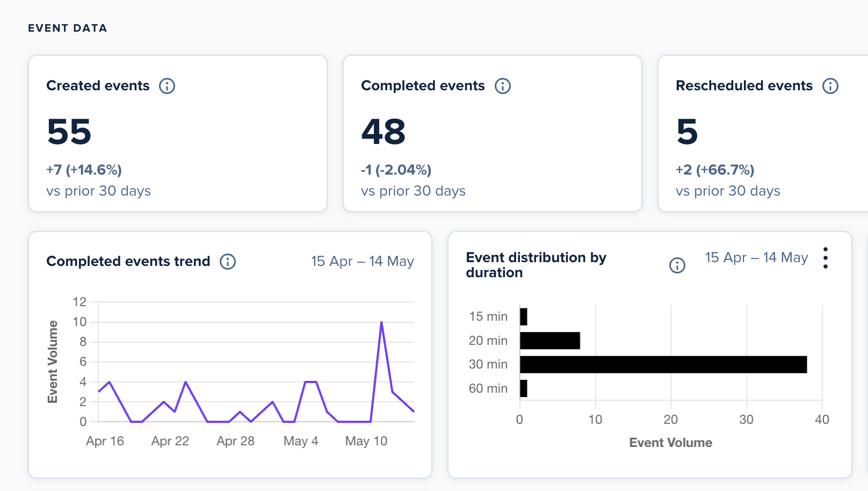Click the 30 min bar in duration chart
868x491 pixels.
tap(663, 365)
